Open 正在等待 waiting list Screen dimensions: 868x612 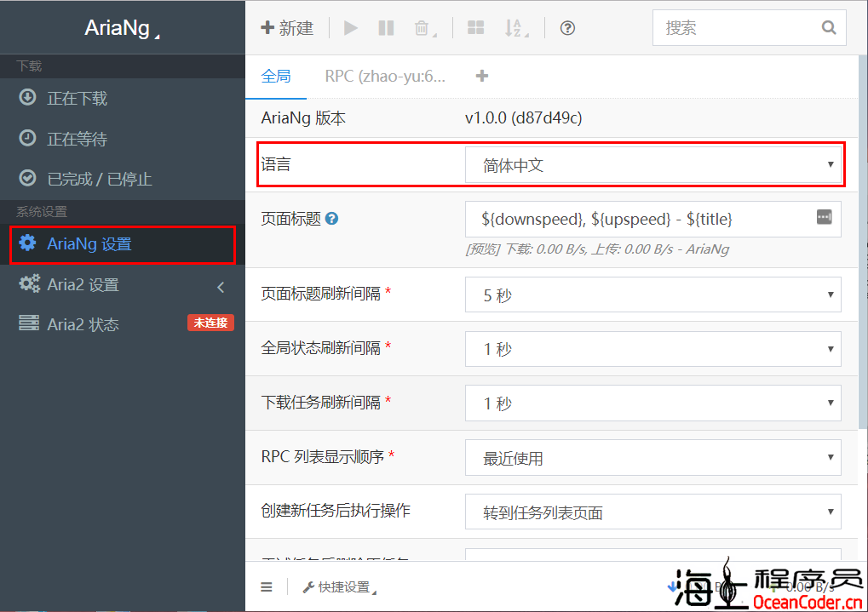tap(122, 139)
